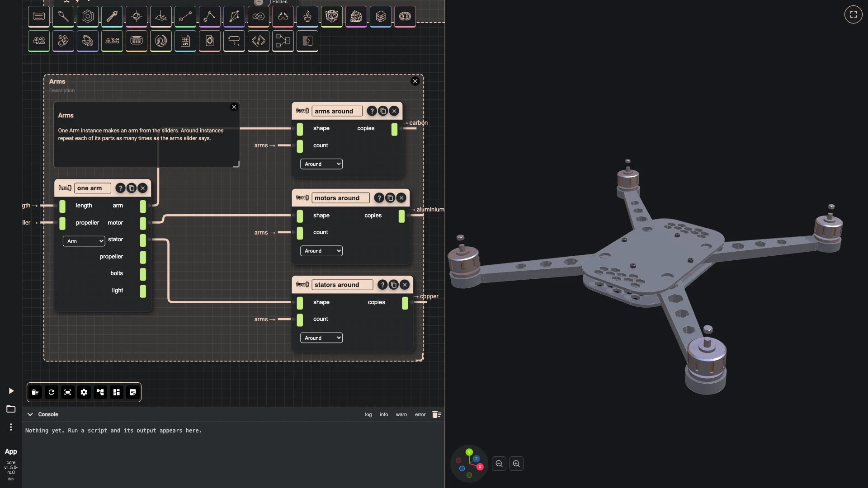Viewport: 868px width, 488px height.
Task: Open the CSV file node category
Action: 185,41
